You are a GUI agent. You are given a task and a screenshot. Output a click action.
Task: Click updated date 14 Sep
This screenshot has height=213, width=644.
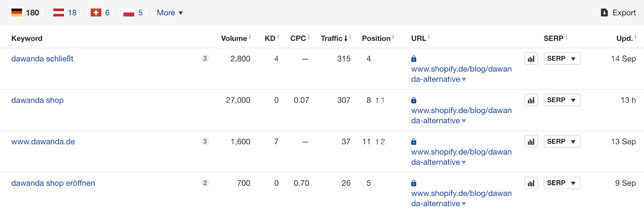tap(623, 59)
